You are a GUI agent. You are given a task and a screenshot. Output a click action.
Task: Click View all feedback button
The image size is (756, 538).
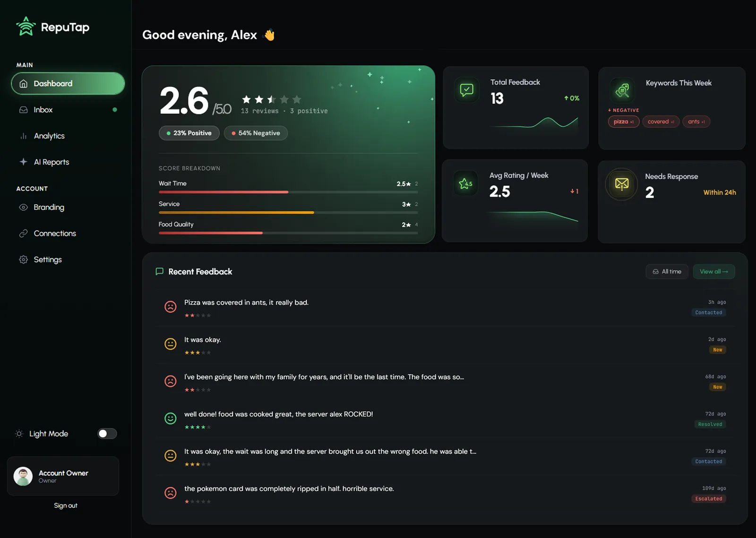[x=714, y=271]
